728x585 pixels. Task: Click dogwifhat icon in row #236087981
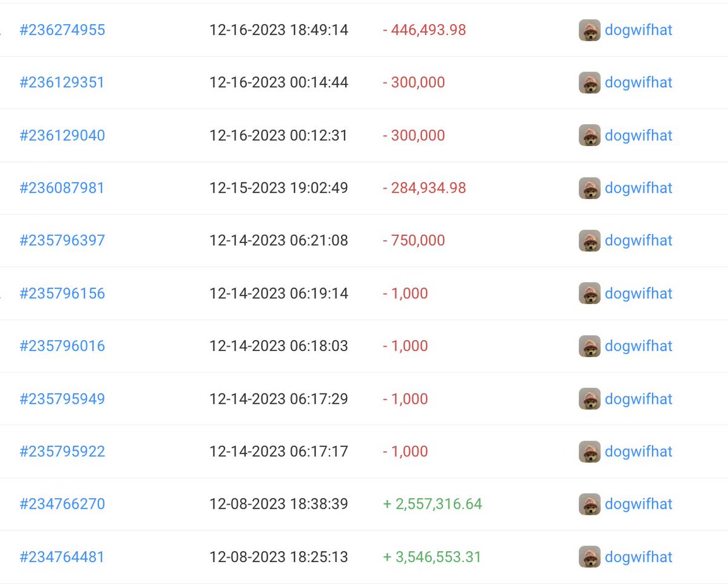(590, 188)
